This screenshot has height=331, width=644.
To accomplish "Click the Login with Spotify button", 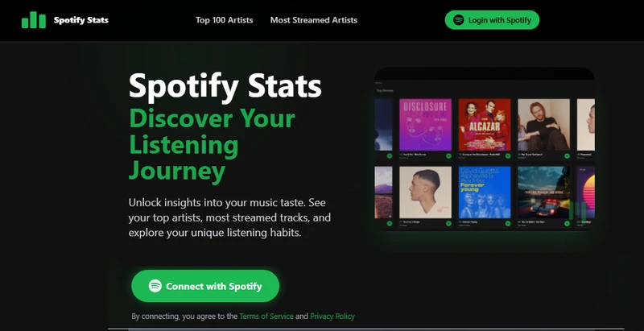I will point(492,20).
